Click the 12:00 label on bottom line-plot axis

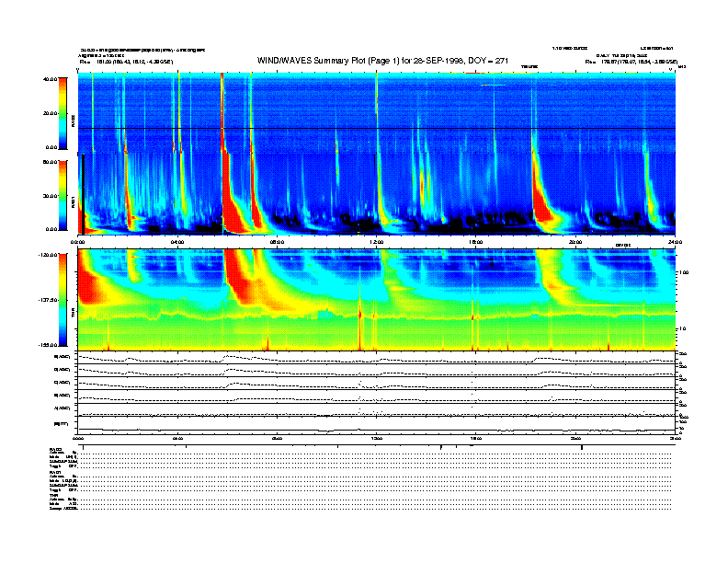(x=377, y=438)
